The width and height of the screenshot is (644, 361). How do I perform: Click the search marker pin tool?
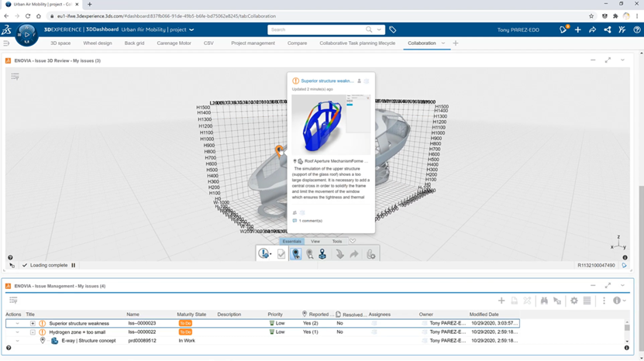(310, 254)
